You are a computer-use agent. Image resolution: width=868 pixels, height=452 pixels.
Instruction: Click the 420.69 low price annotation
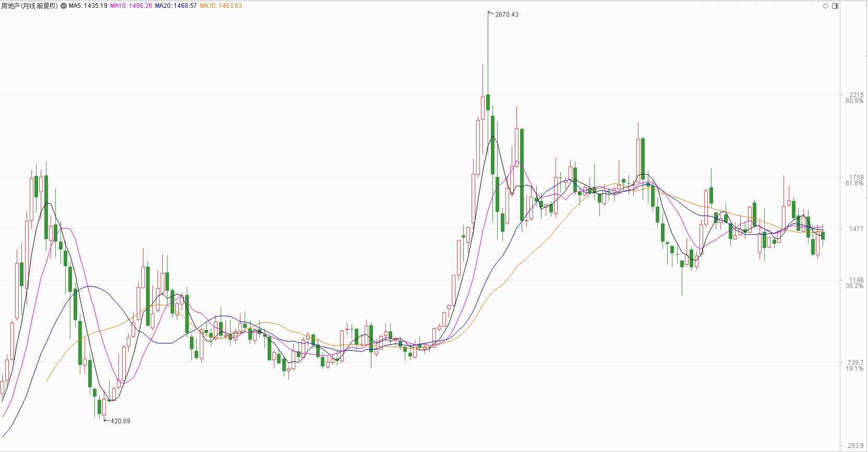pyautogui.click(x=120, y=421)
